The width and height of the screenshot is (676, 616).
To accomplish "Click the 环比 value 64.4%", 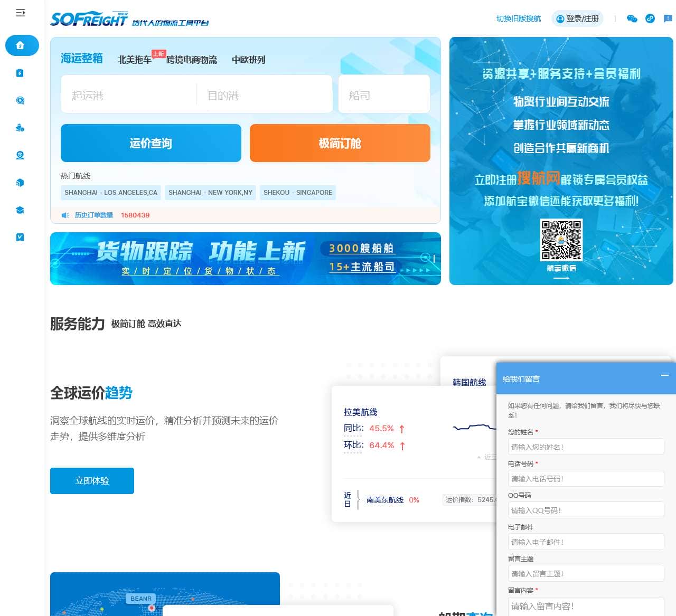I will click(x=381, y=446).
